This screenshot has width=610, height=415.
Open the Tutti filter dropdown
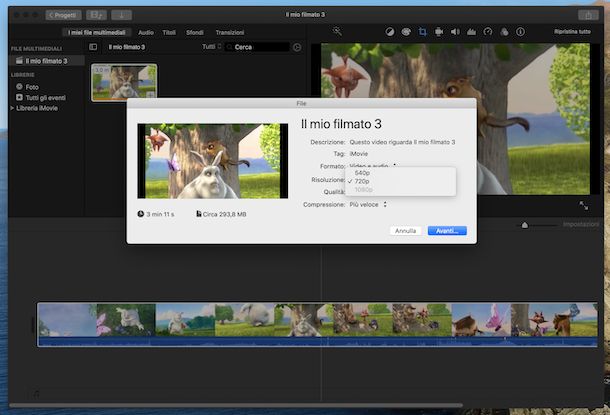pos(212,47)
